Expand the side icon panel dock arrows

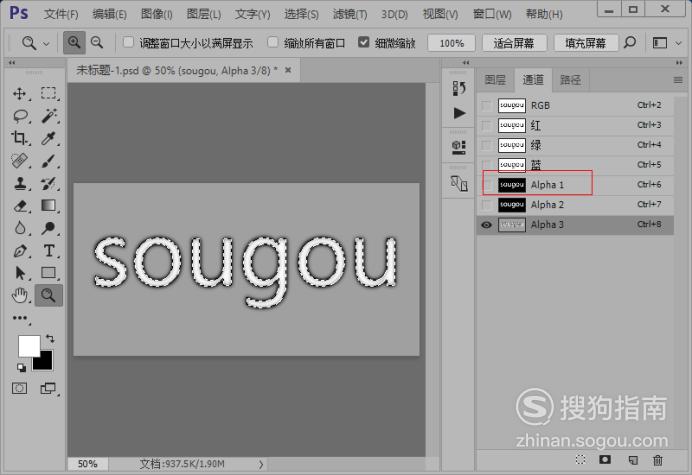[466, 62]
